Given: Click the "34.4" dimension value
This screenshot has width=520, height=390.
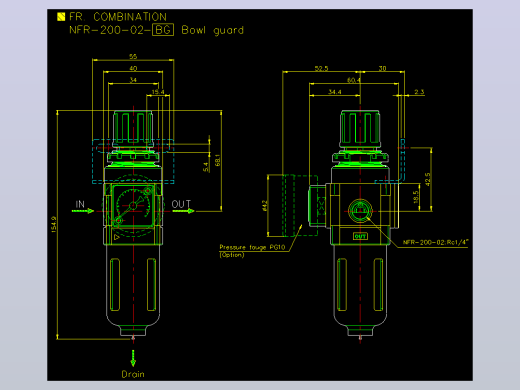Looking at the screenshot, I should click(335, 92).
